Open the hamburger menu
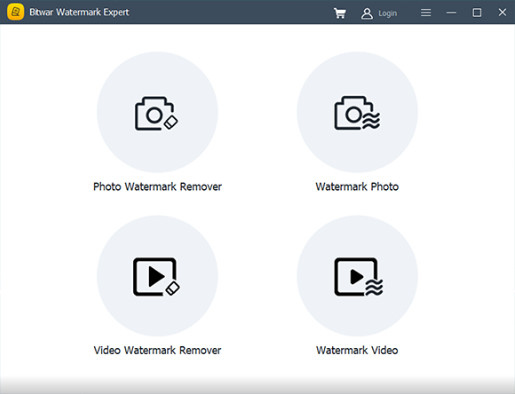 [426, 13]
